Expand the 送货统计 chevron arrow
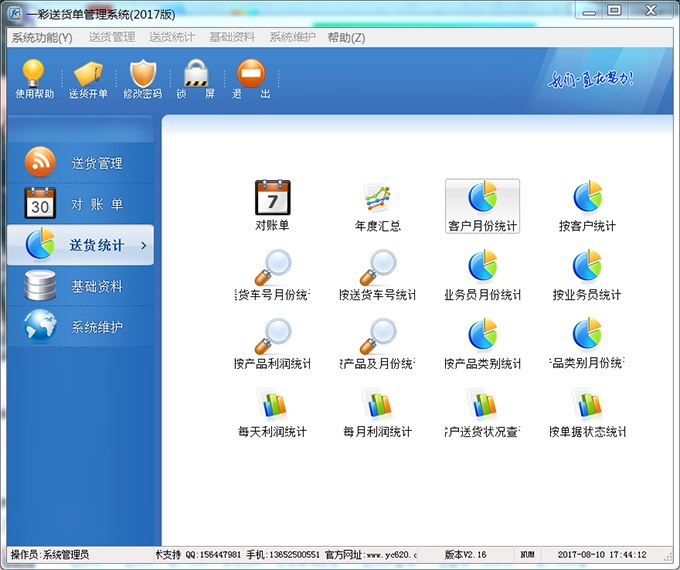 click(x=144, y=246)
